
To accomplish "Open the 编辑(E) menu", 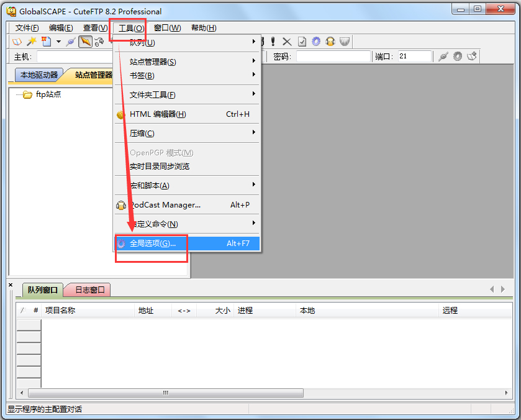I will tap(61, 28).
